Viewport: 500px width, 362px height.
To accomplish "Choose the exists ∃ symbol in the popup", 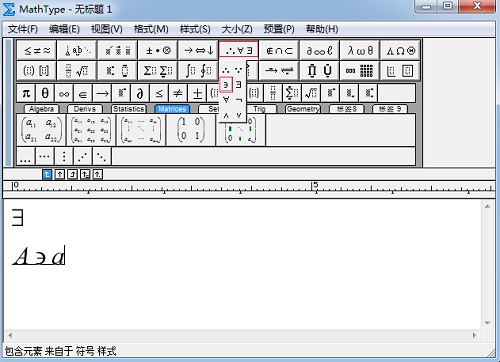I will click(239, 85).
